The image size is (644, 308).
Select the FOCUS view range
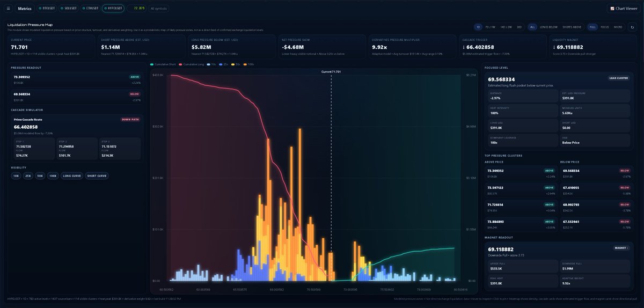point(605,27)
